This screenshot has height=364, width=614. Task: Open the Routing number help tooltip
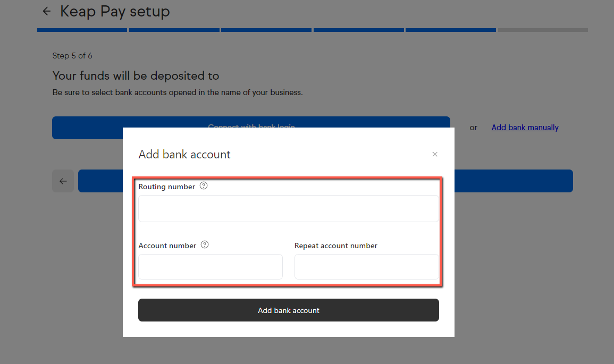204,186
